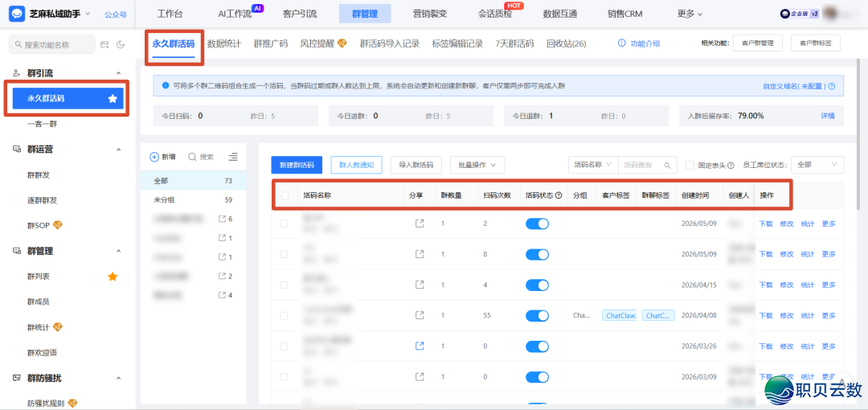Expand the 更多 menu in the top navigation
The height and width of the screenshot is (410, 868).
click(690, 14)
